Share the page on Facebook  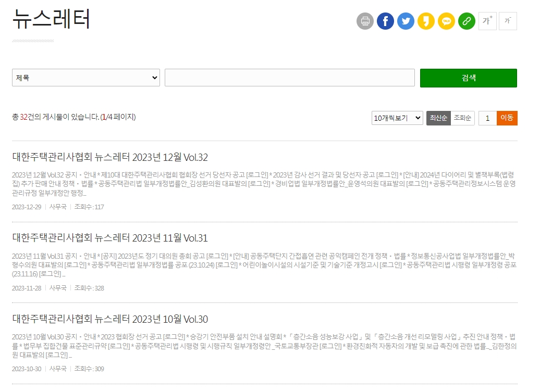385,21
